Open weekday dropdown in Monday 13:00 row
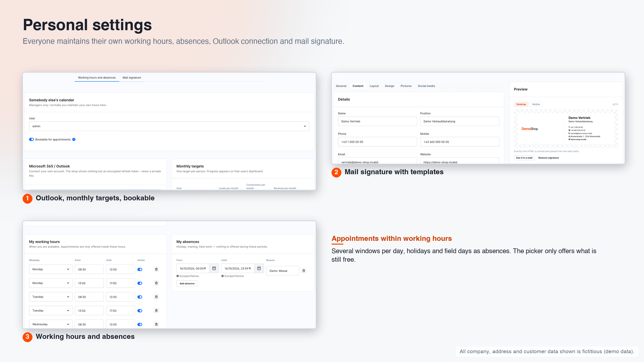Image resolution: width=644 pixels, height=362 pixels. (x=51, y=283)
